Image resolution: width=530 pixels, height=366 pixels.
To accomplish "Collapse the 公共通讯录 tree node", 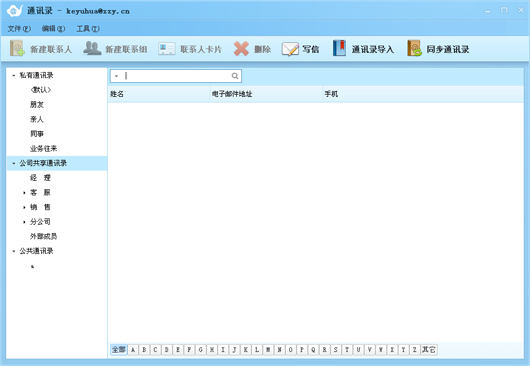I will pos(14,251).
